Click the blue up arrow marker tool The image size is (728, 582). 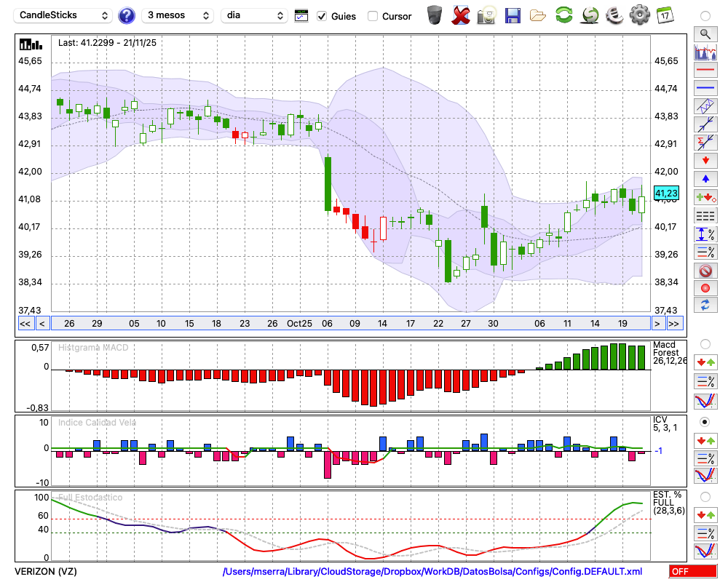tap(705, 179)
